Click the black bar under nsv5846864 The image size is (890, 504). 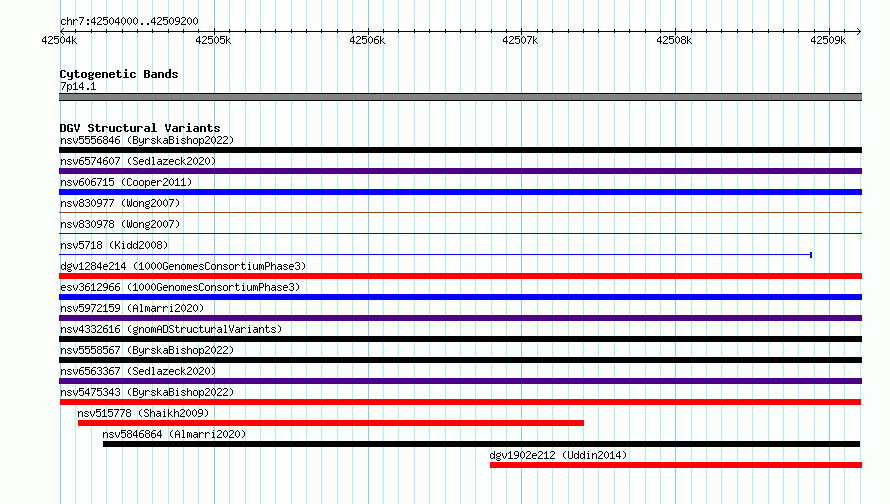click(481, 444)
